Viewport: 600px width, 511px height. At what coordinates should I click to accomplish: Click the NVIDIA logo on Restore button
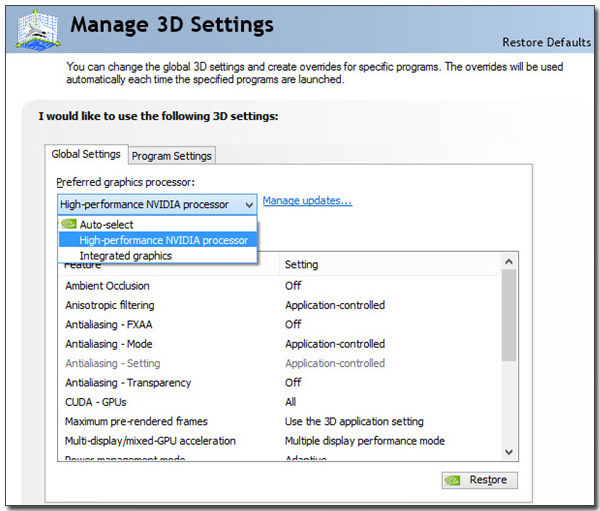tap(452, 480)
